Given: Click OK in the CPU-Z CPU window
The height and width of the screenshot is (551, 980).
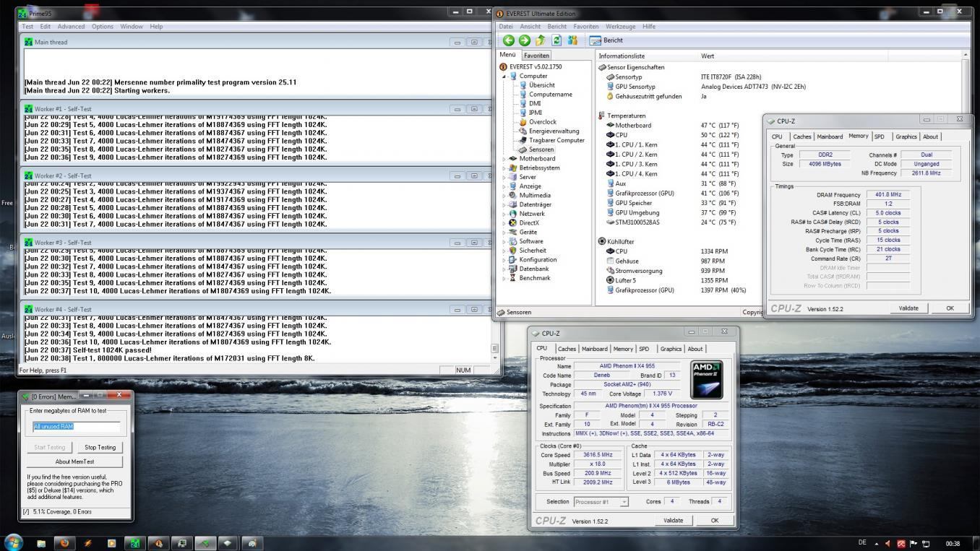Looking at the screenshot, I should point(715,521).
